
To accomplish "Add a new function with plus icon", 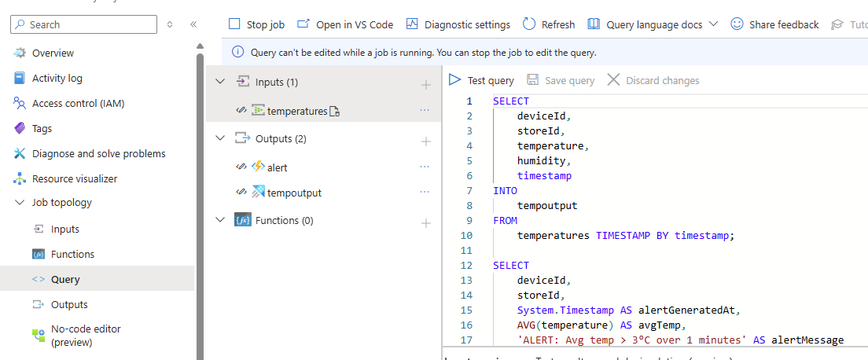I will coord(425,224).
